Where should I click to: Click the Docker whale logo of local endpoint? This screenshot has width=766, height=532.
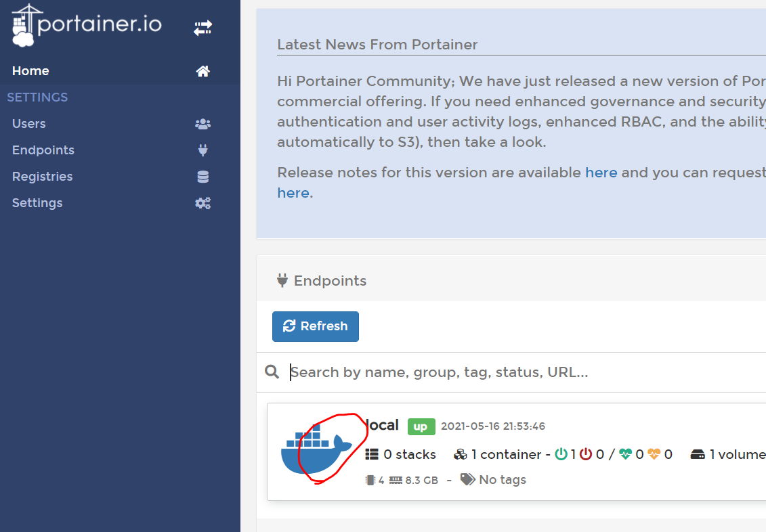[316, 449]
